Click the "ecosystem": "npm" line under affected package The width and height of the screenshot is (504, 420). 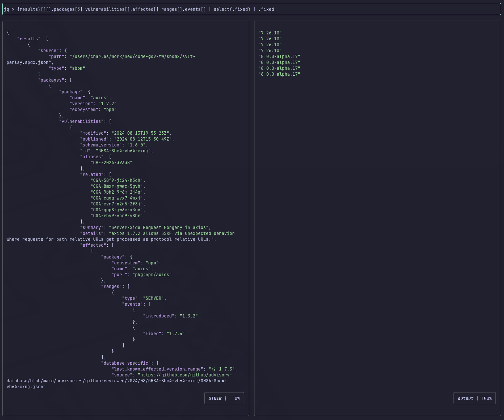(x=136, y=263)
